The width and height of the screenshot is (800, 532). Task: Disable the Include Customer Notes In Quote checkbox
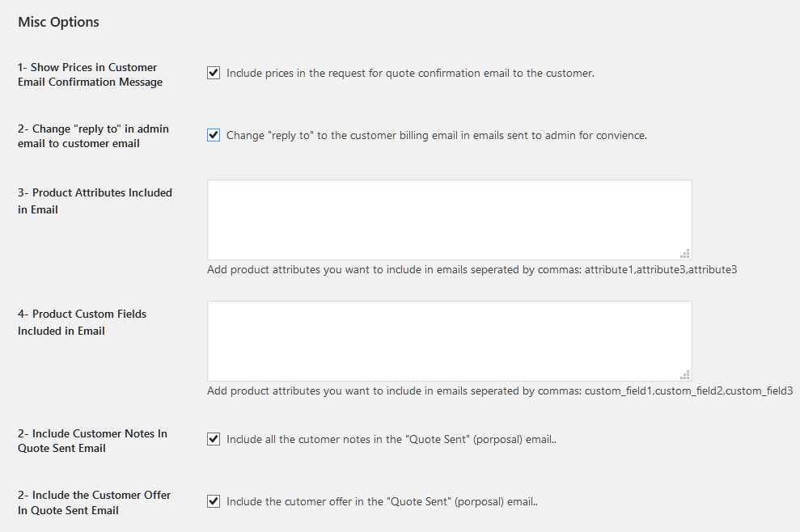[x=214, y=439]
